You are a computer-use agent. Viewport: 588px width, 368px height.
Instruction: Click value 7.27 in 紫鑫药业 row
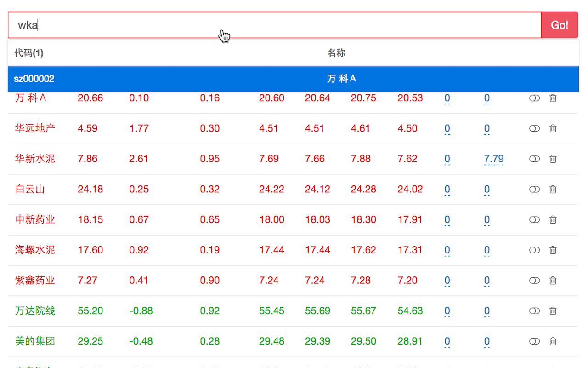[88, 280]
